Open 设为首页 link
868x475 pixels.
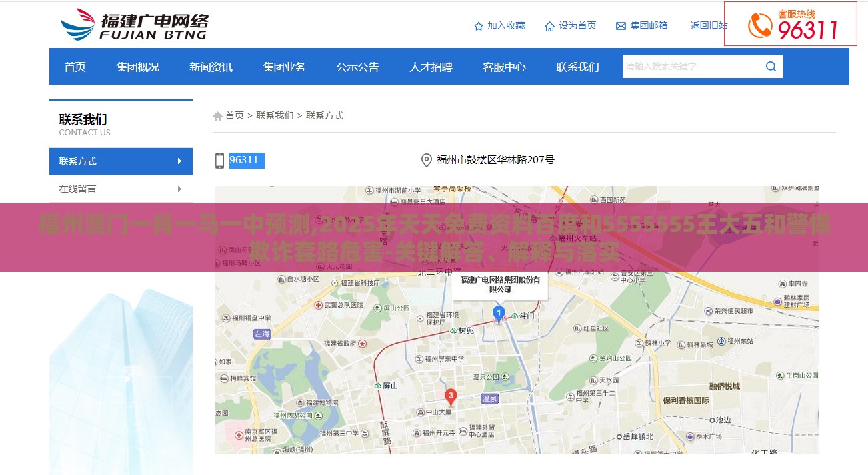[577, 25]
